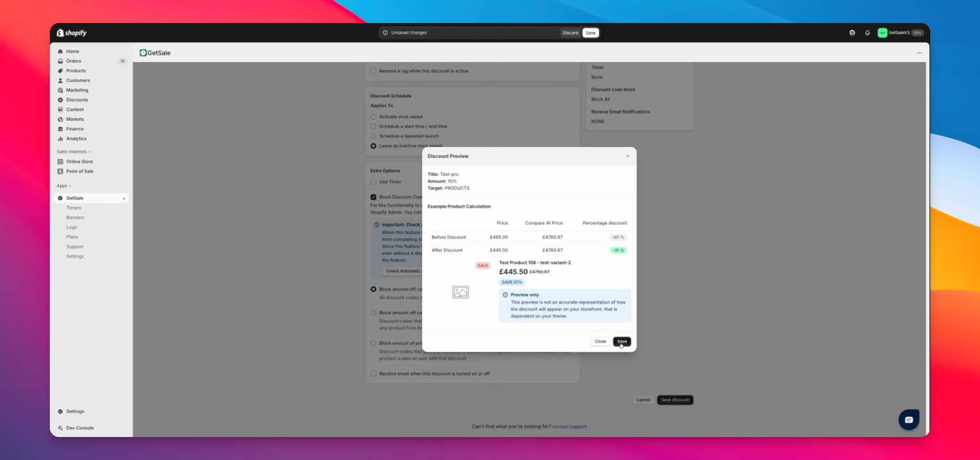
Task: Open the Orders section
Action: 73,61
